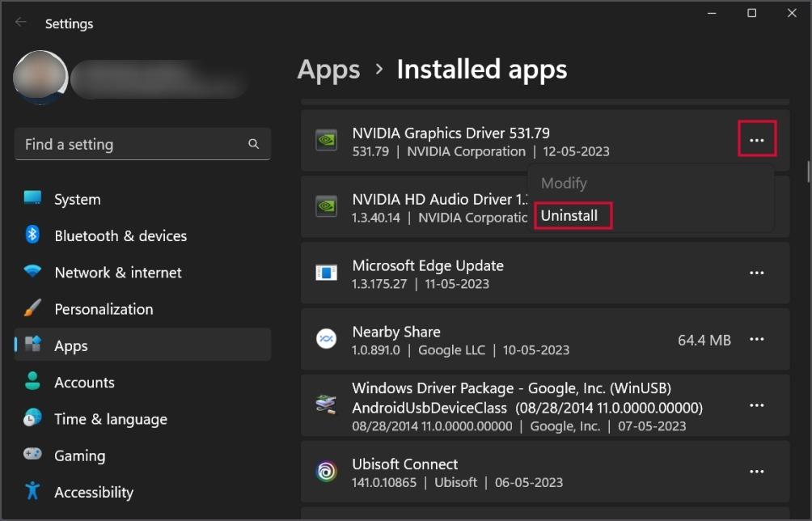Select the Microsoft Edge Update title
Screen dimensions: 812x521
[428, 265]
